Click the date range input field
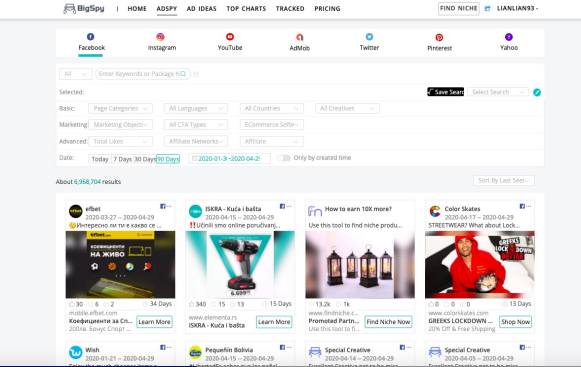581x367 pixels. [x=229, y=159]
